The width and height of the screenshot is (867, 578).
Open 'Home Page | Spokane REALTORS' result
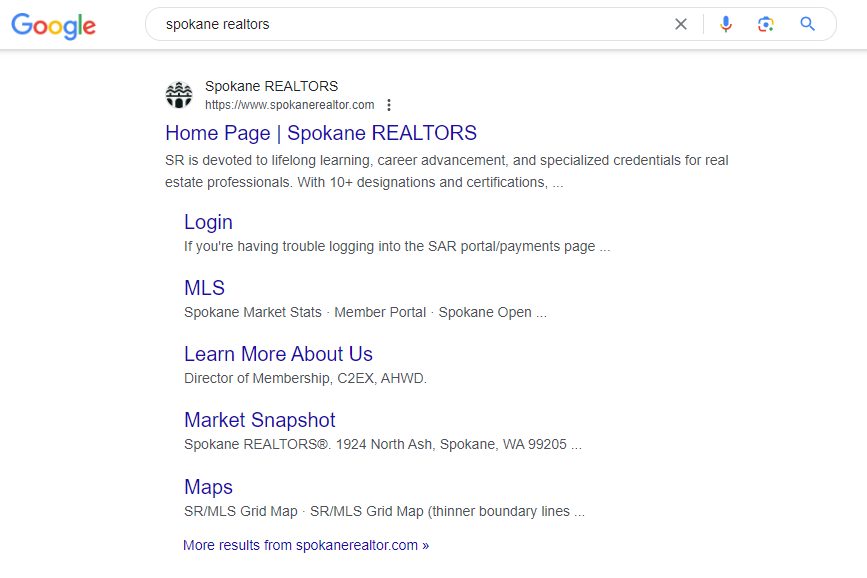point(321,133)
